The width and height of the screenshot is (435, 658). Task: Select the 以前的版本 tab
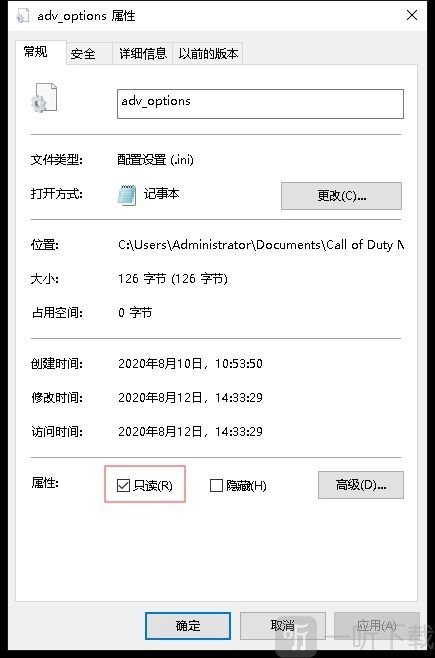[x=208, y=54]
